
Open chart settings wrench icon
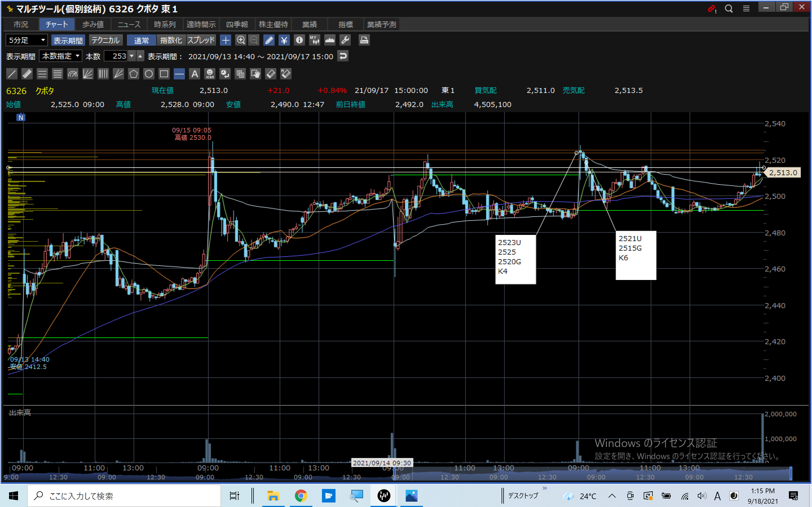(x=345, y=40)
